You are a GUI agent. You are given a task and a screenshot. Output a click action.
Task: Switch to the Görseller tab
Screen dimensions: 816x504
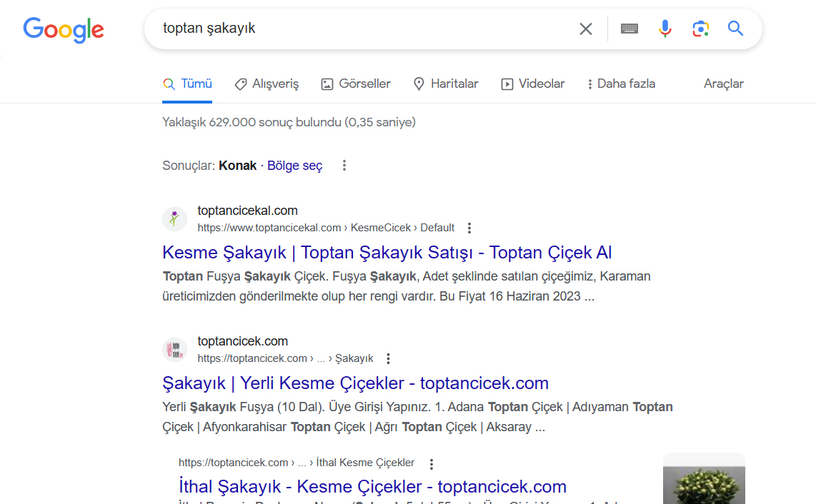coord(356,84)
